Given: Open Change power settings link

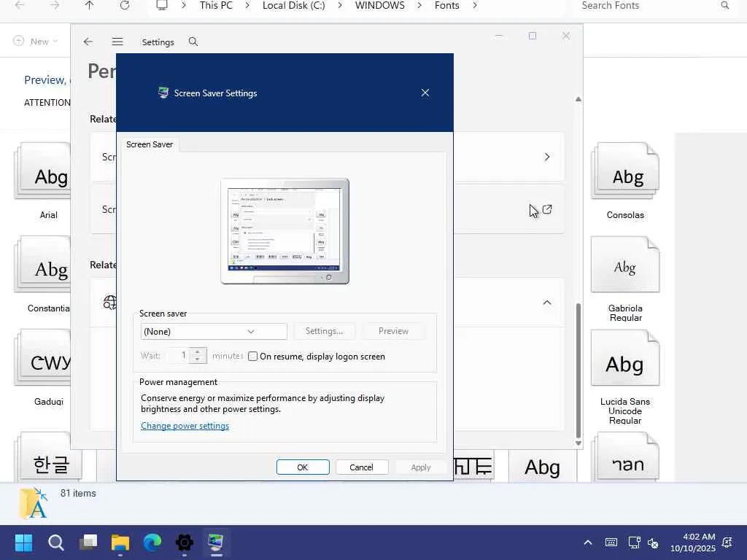Looking at the screenshot, I should click(185, 426).
